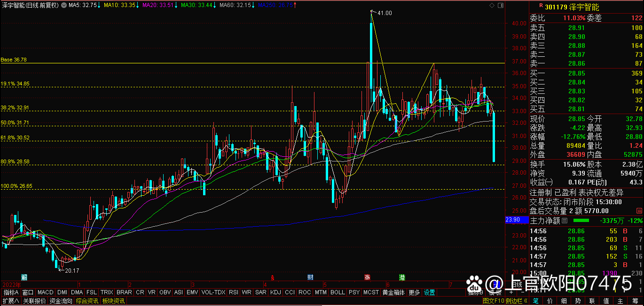644x306 pixels.
Task: Click the 解 marker icon on the timeline
Action: (24, 277)
